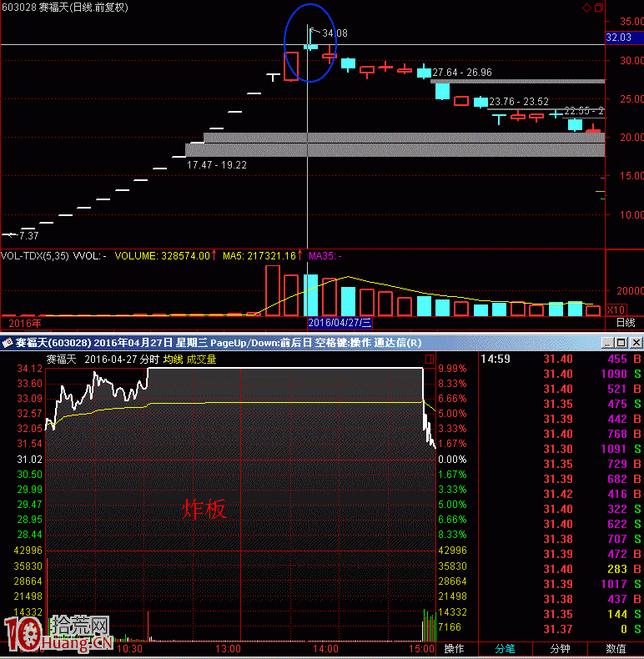Click the 34.12 intraday price axis label
Image resolution: width=644 pixels, height=659 pixels.
click(x=29, y=369)
